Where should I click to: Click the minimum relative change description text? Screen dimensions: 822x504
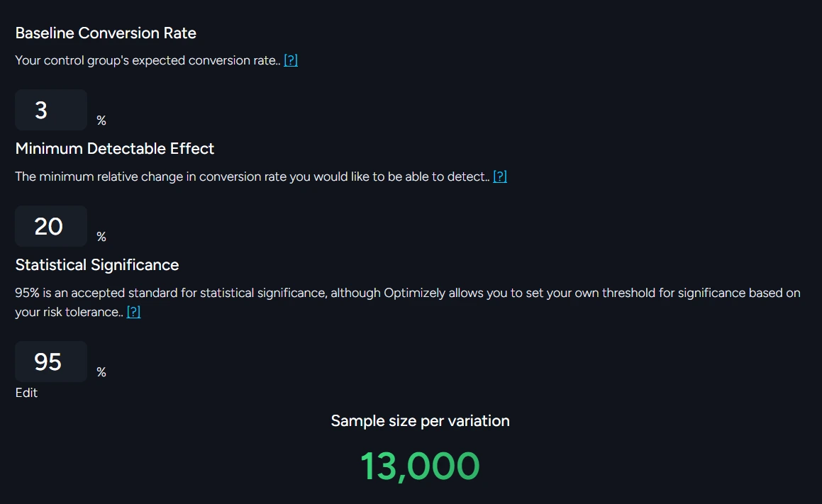point(252,177)
